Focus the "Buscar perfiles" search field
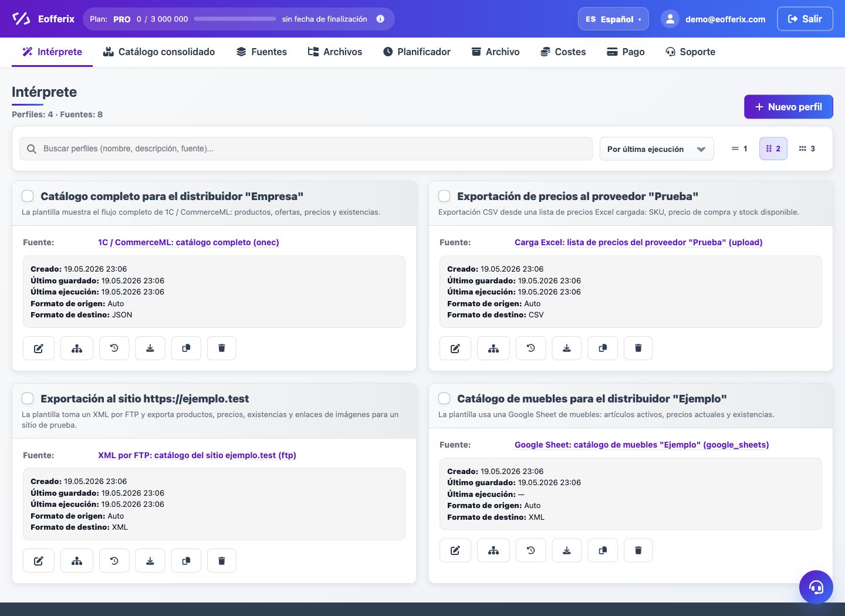Viewport: 845px width, 616px height. pos(306,148)
